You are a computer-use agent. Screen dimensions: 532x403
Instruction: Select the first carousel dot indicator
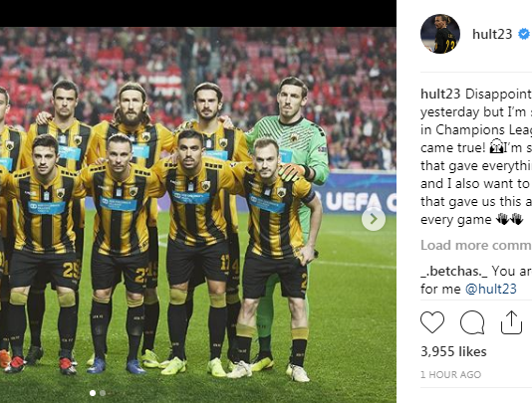click(x=93, y=393)
